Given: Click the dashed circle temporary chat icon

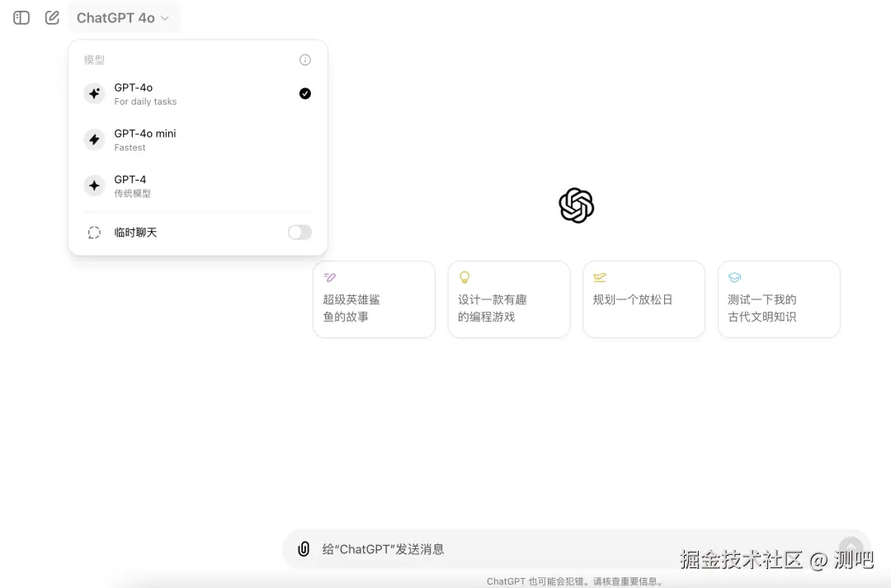Looking at the screenshot, I should click(94, 233).
